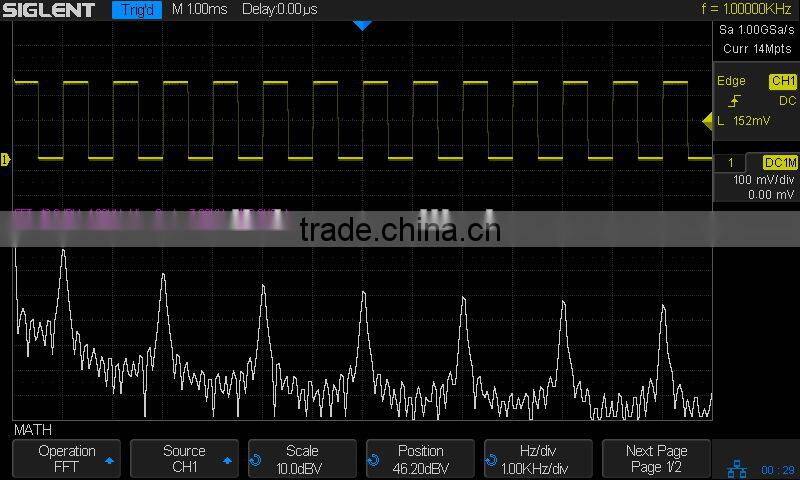Toggle the yellow CH1 trigger source badge
Viewport: 800px width, 480px height.
[781, 81]
